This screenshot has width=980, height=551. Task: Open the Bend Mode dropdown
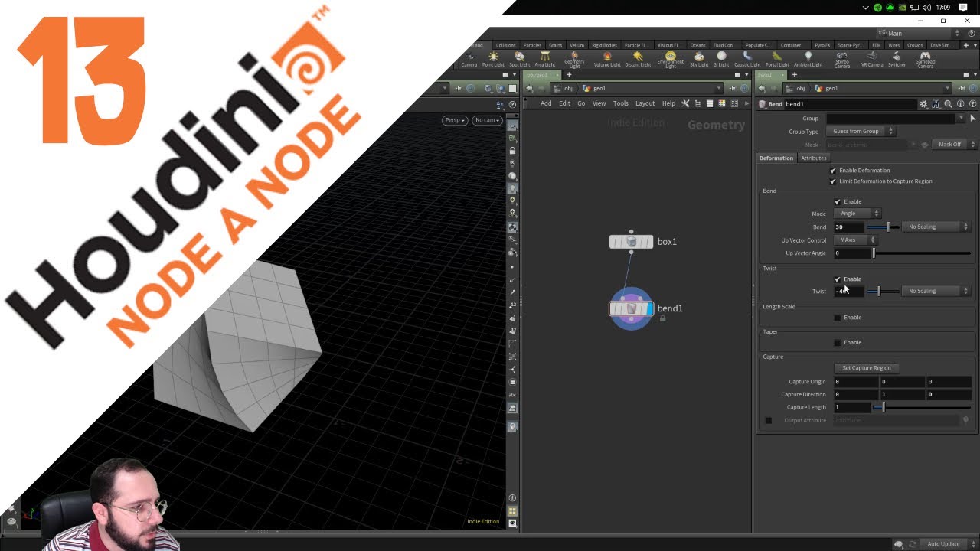857,214
